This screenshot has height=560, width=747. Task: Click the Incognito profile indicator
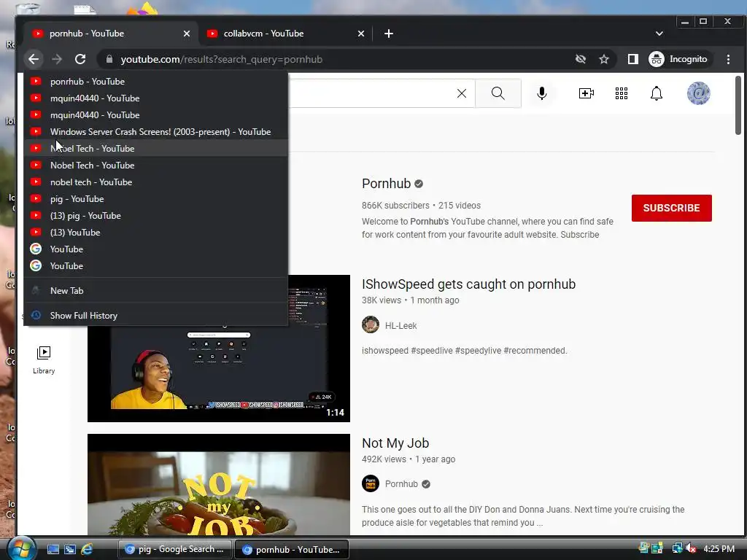[x=678, y=59]
